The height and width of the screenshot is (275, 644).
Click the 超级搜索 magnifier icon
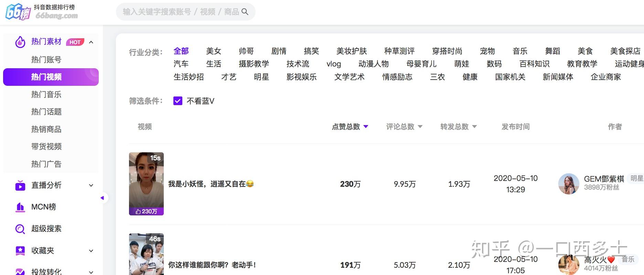(20, 229)
